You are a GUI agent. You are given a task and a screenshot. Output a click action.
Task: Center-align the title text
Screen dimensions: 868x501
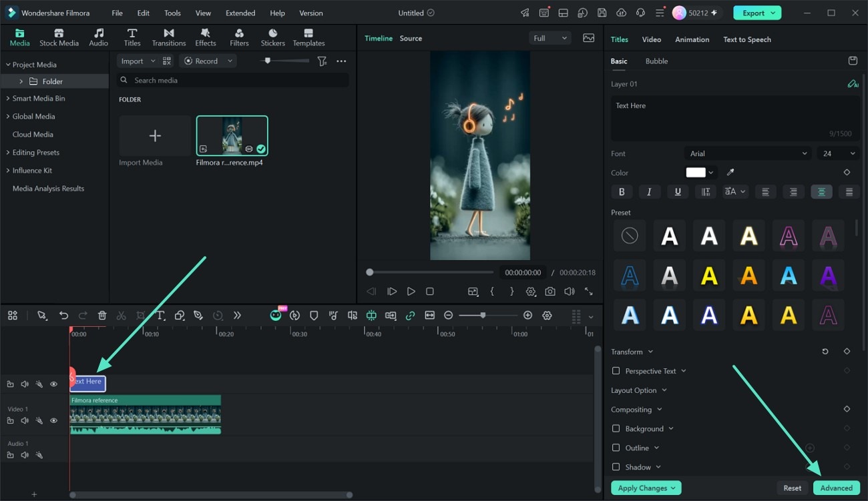pos(821,192)
